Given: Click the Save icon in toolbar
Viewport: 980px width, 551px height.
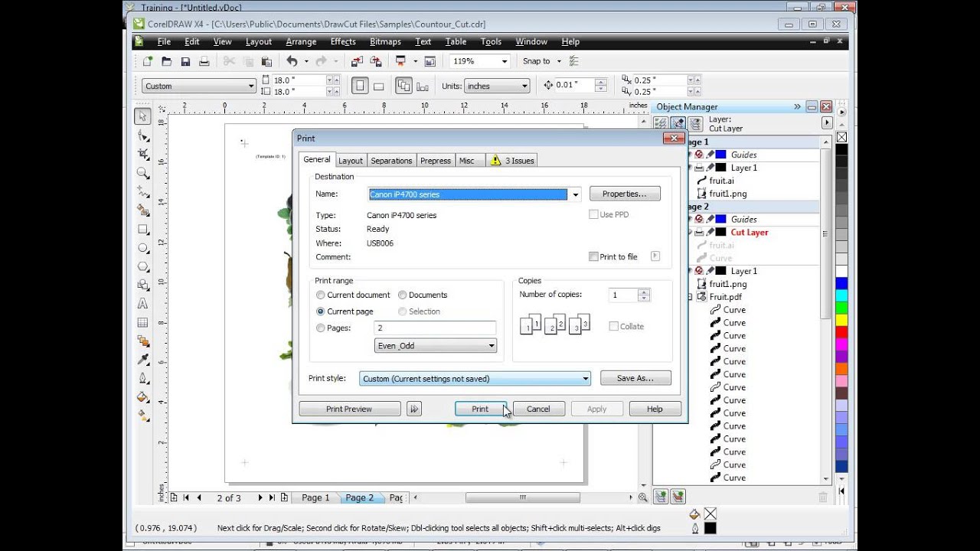Looking at the screenshot, I should (185, 61).
